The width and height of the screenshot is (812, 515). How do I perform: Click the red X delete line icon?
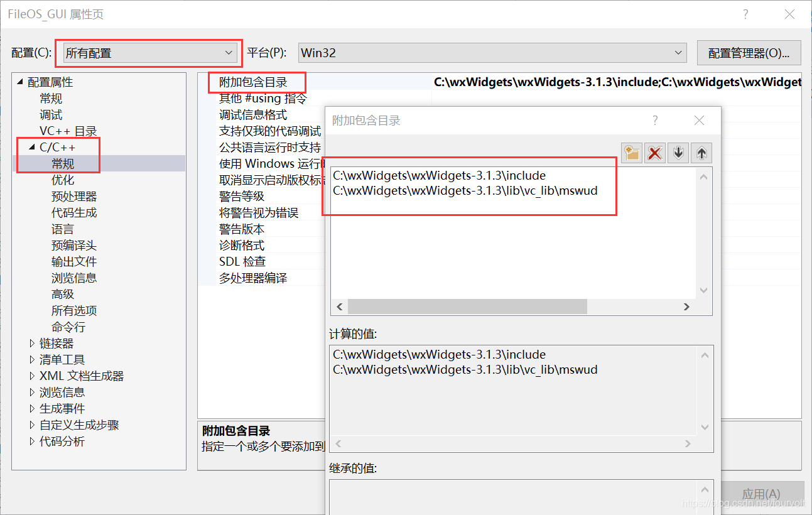coord(655,153)
